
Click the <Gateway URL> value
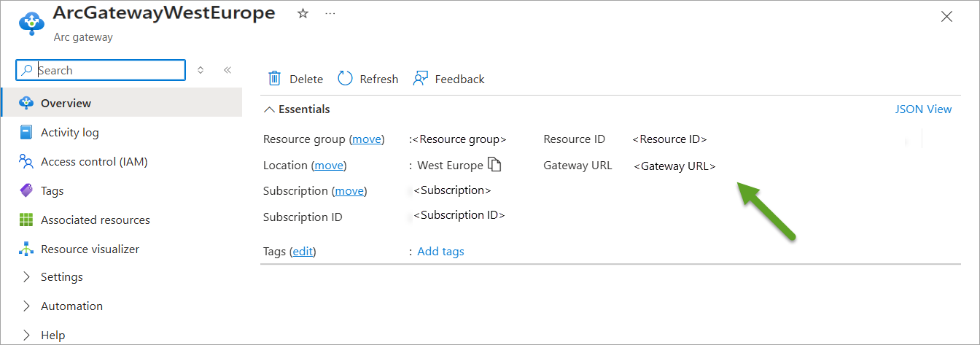[x=674, y=166]
